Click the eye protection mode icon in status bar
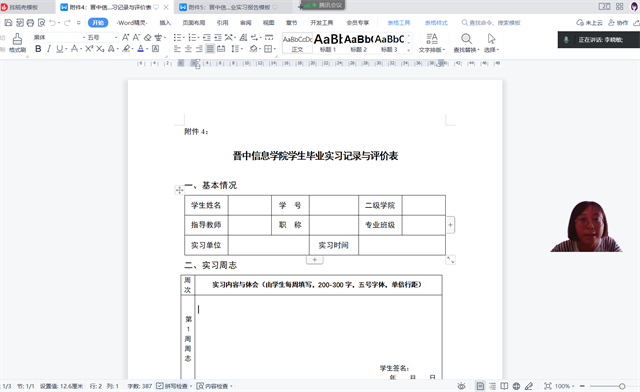Image resolution: width=640 pixels, height=392 pixels. point(461,386)
